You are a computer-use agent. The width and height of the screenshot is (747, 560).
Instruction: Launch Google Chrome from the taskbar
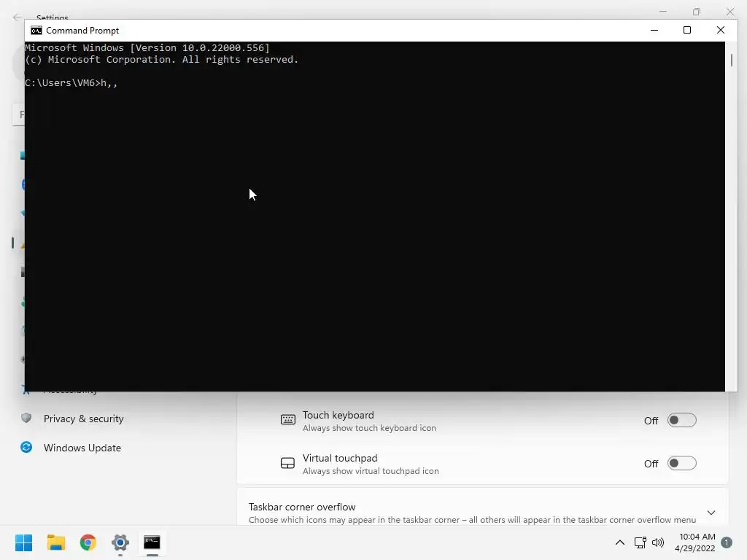[88, 542]
